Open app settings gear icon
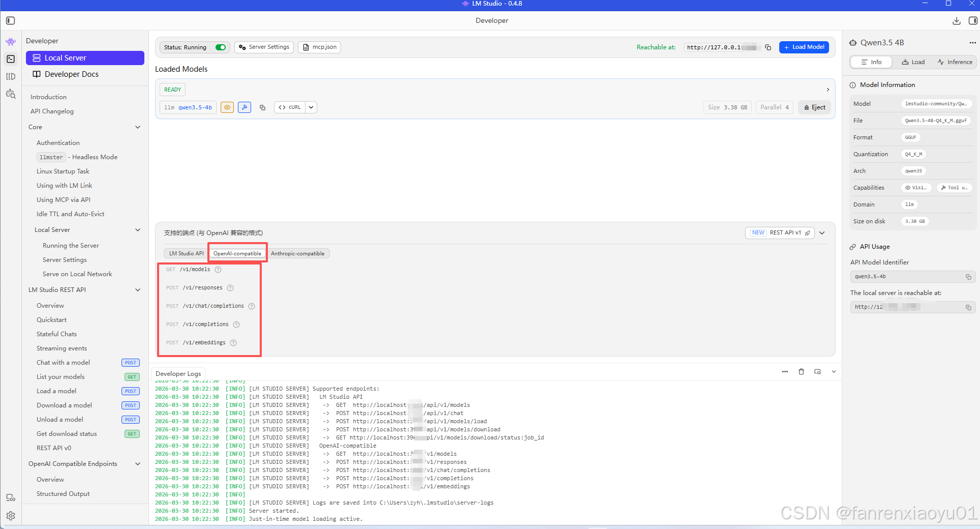Image resolution: width=980 pixels, height=529 pixels. (11, 516)
